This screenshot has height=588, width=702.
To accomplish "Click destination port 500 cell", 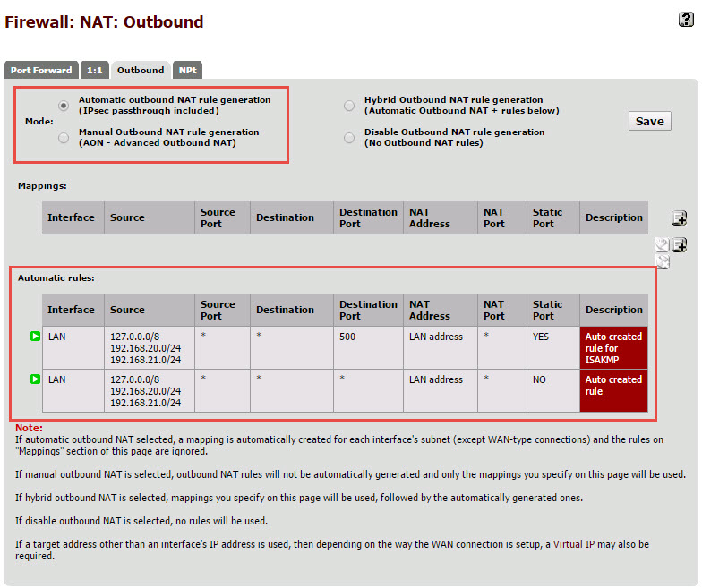I will pyautogui.click(x=367, y=348).
